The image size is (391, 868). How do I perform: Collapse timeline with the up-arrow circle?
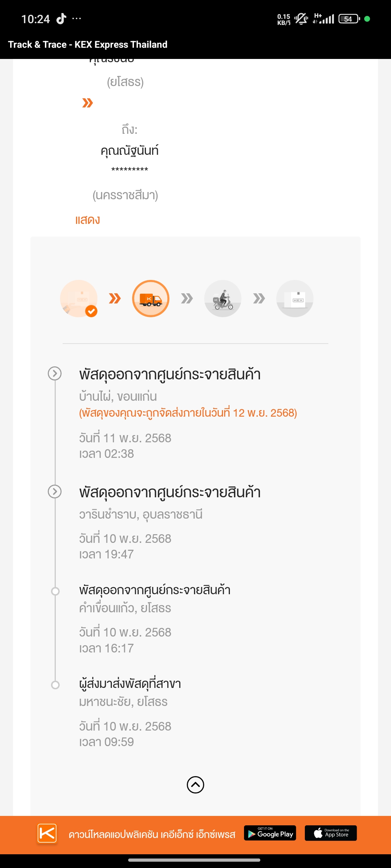tap(195, 785)
